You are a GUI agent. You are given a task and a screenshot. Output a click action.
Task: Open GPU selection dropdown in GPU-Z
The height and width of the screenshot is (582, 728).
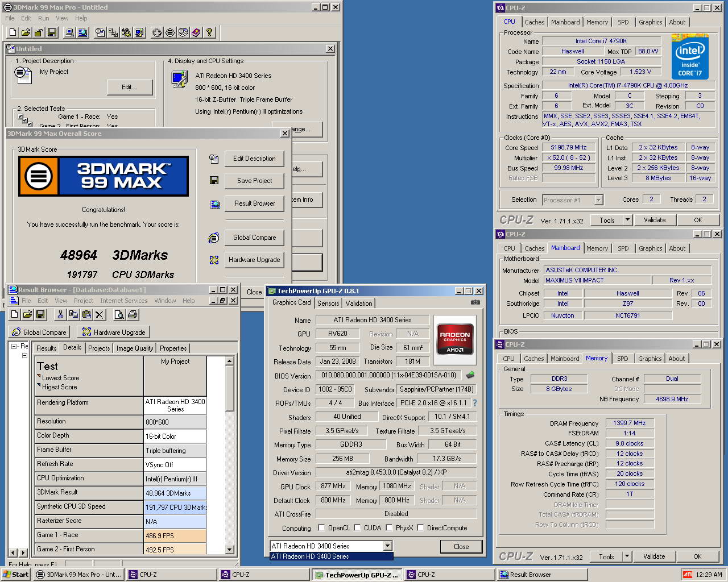pos(387,546)
